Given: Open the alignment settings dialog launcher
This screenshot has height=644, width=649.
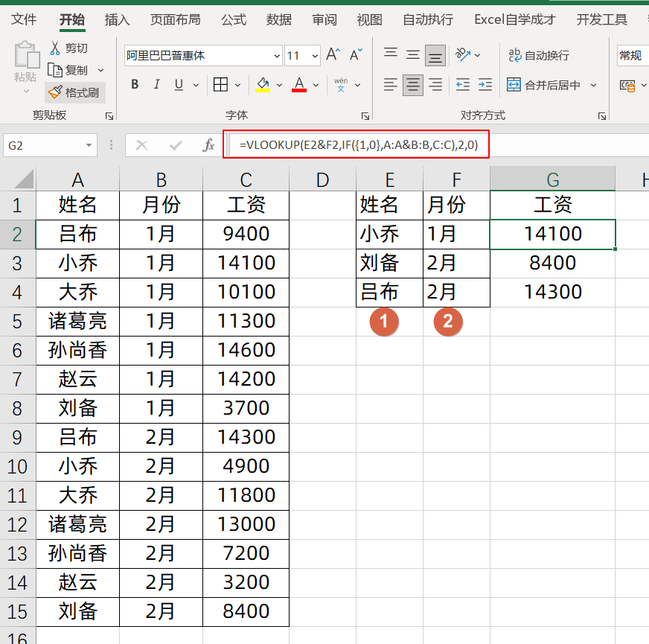Looking at the screenshot, I should click(602, 116).
